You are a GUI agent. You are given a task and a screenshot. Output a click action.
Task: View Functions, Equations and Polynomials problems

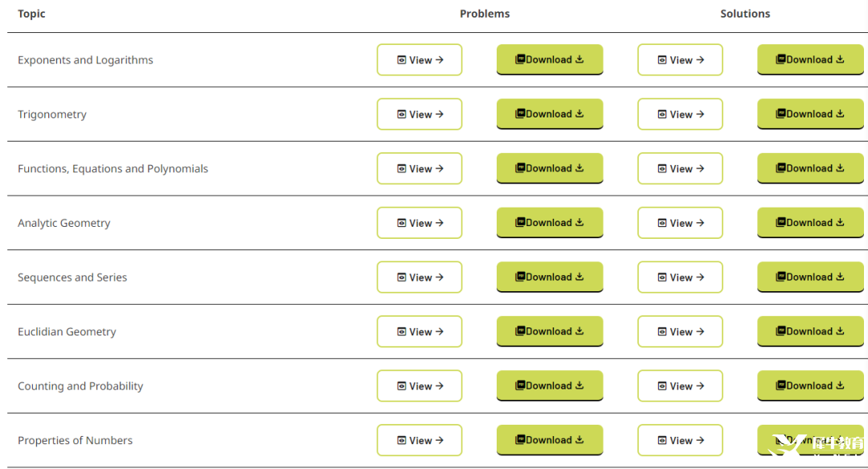pyautogui.click(x=420, y=168)
